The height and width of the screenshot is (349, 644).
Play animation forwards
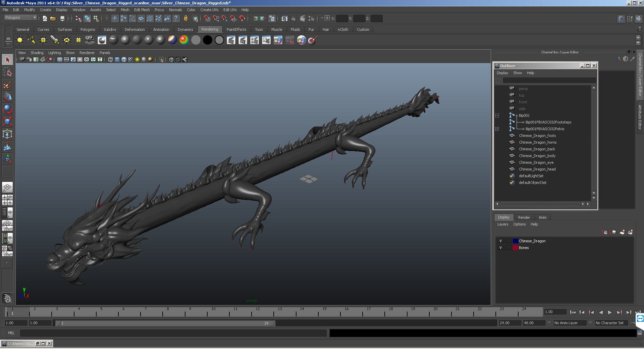pos(610,312)
